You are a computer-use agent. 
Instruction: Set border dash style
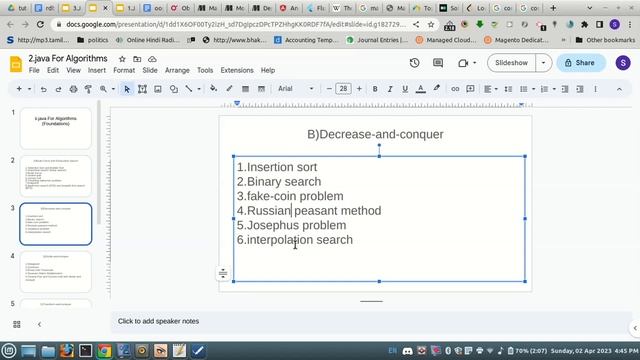click(x=261, y=89)
